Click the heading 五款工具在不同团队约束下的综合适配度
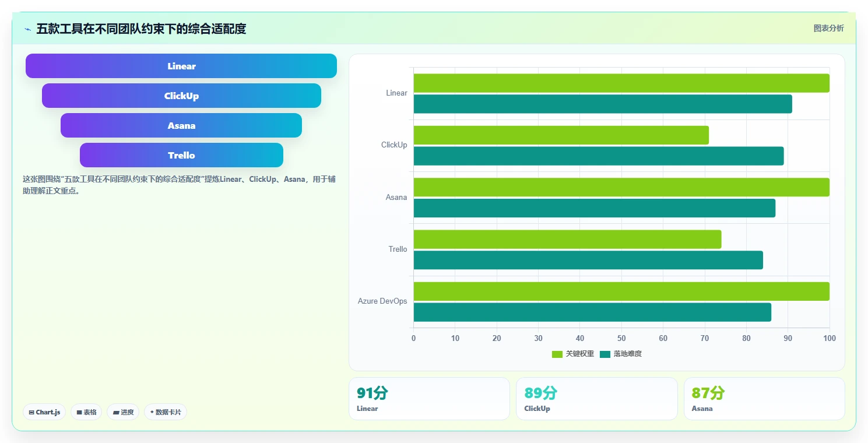Screen dimensions: 868x443 (x=141, y=29)
